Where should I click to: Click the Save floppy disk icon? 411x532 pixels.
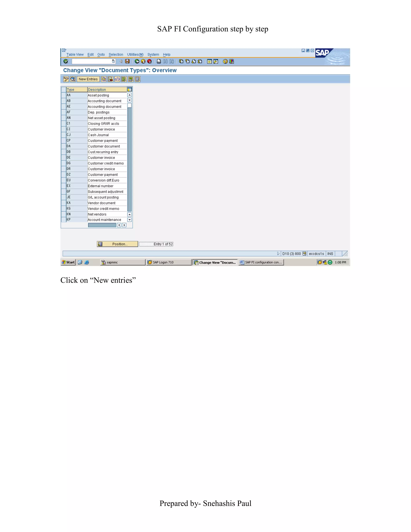(x=127, y=61)
